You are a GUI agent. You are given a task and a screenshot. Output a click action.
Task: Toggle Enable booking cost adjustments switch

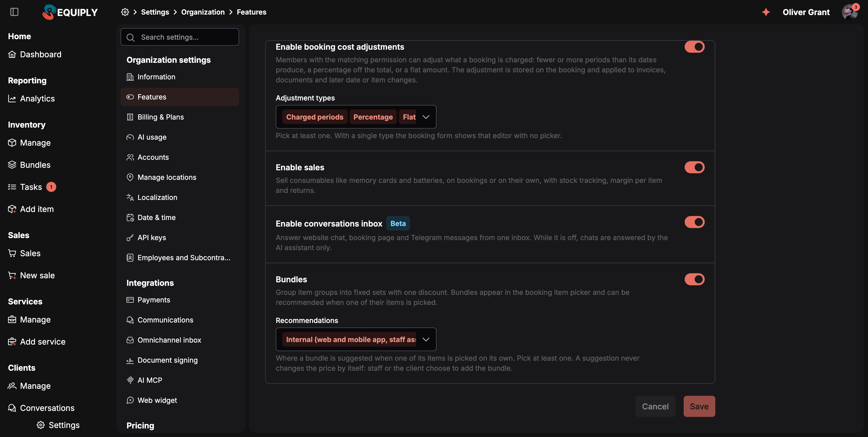(694, 47)
